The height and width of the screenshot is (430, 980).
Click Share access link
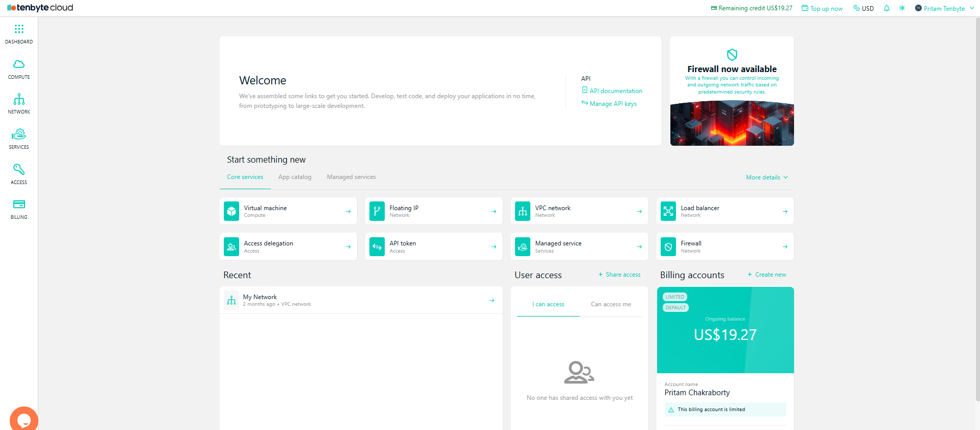pyautogui.click(x=619, y=275)
